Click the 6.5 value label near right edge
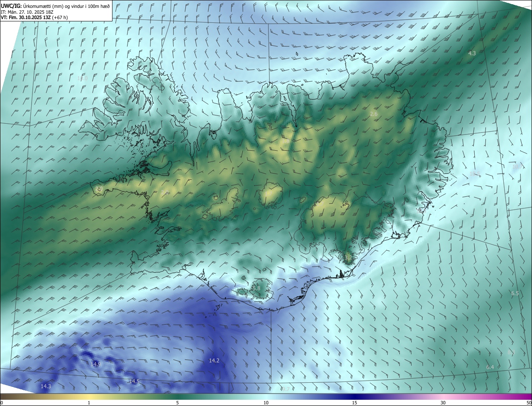The width and height of the screenshot is (532, 406). 515,293
